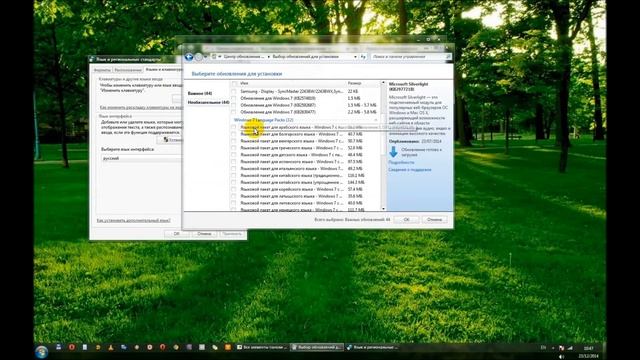The width and height of the screenshot is (640, 360).
Task: Open the display language dropdown showing 'русский'
Action: 141,158
